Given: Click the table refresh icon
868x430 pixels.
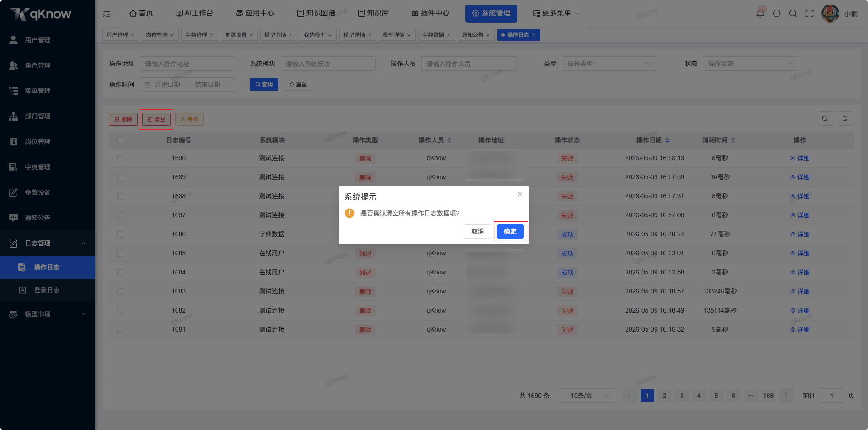Looking at the screenshot, I should click(x=845, y=118).
